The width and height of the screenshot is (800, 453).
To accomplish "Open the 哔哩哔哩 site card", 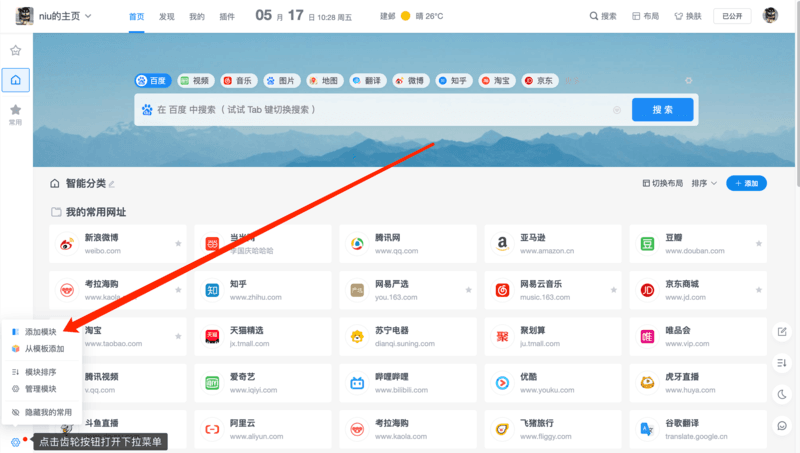I will pyautogui.click(x=408, y=383).
